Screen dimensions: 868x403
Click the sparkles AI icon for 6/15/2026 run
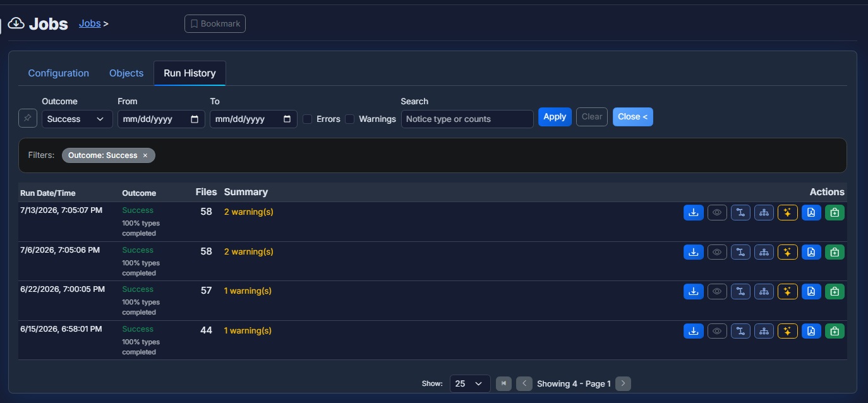click(787, 331)
